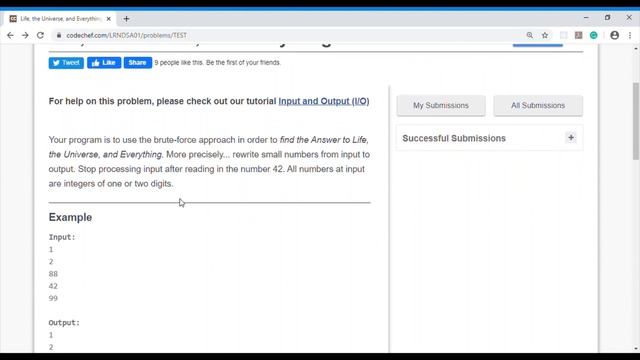Select the Life, the Universe, and Everything tab
Viewport: 640px width, 360px height.
click(60, 19)
